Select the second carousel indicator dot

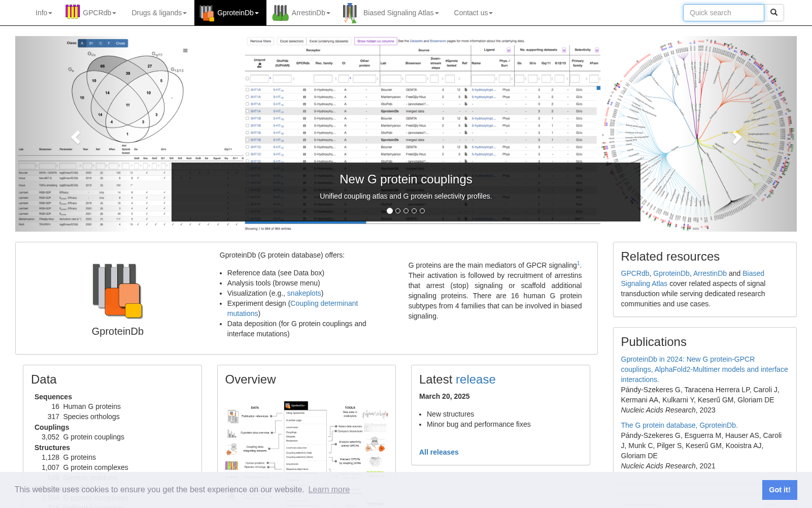[x=398, y=211]
